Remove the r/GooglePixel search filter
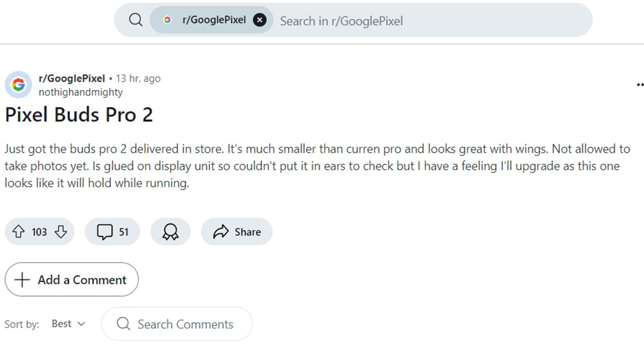Viewport: 644px width, 362px height. click(x=259, y=20)
